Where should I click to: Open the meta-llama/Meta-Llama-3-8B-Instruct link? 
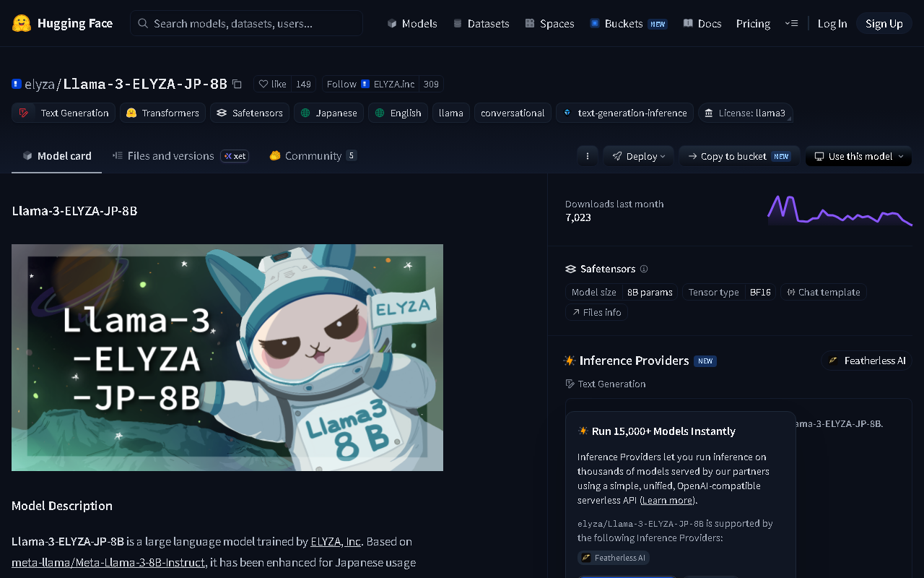click(108, 562)
